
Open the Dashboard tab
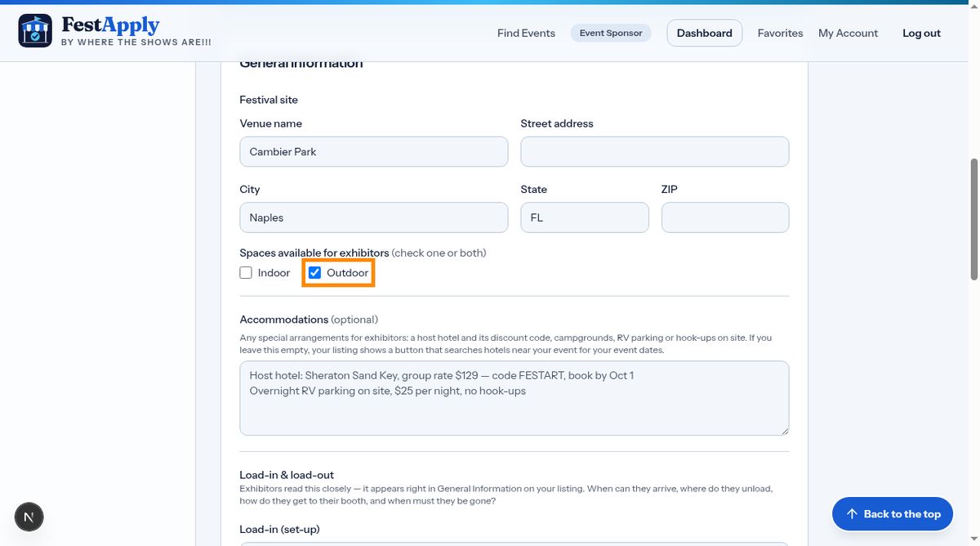[x=705, y=34]
